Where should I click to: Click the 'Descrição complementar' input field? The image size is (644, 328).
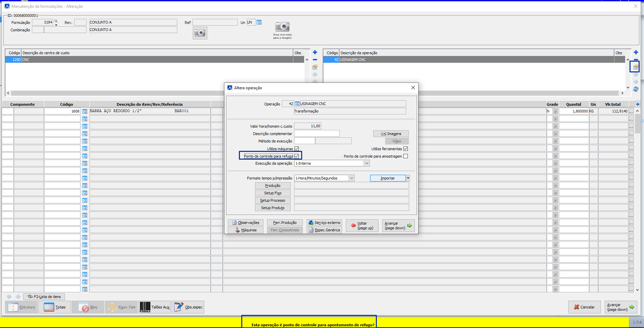[x=317, y=134]
